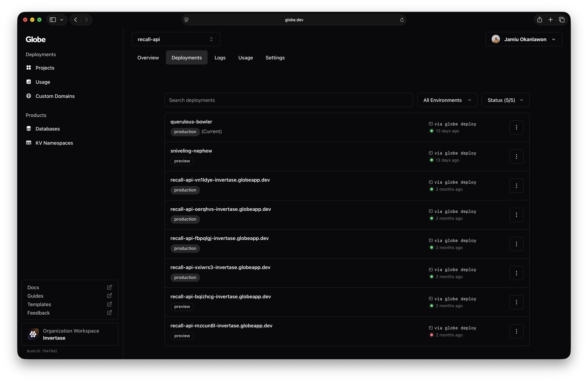
Task: Open the Jamiu Okanlawon account menu
Action: (x=524, y=39)
